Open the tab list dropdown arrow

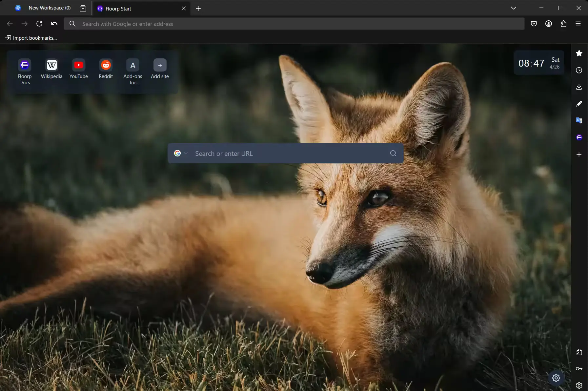pos(513,8)
